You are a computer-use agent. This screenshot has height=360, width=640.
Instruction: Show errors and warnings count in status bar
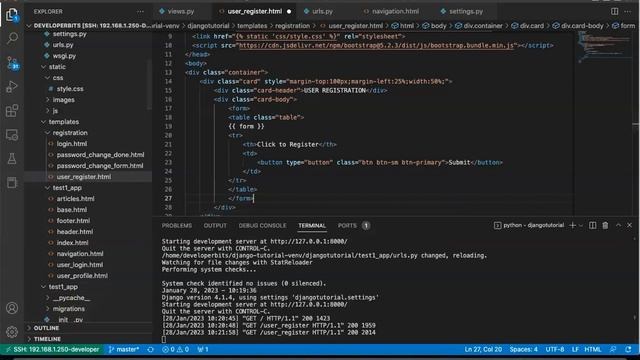pyautogui.click(x=176, y=350)
